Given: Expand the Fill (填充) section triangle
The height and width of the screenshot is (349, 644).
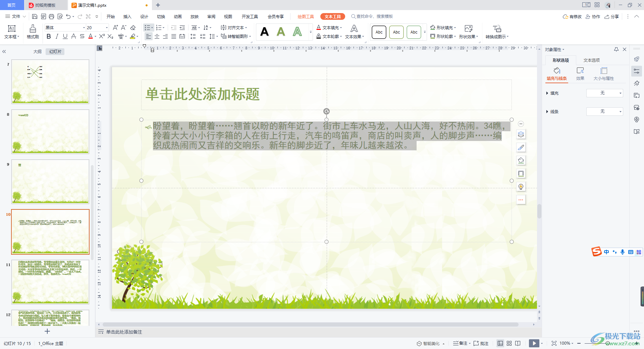Looking at the screenshot, I should [547, 93].
